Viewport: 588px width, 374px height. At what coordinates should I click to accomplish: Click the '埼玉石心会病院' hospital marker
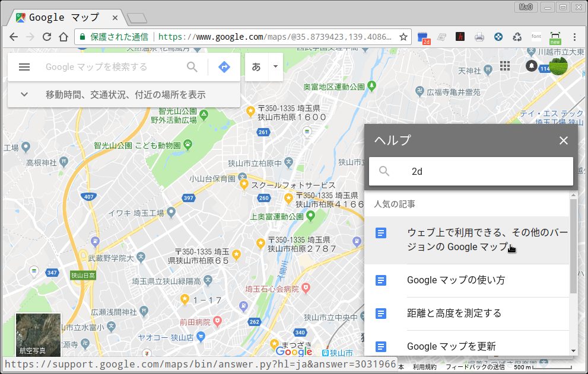(306, 288)
